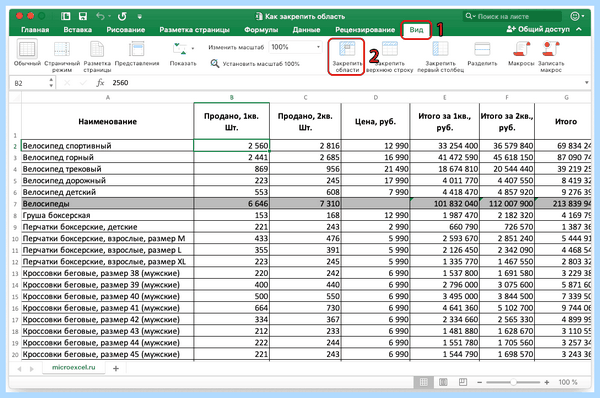Select cell Велосипед спортивный
600x398 pixels.
[108, 146]
